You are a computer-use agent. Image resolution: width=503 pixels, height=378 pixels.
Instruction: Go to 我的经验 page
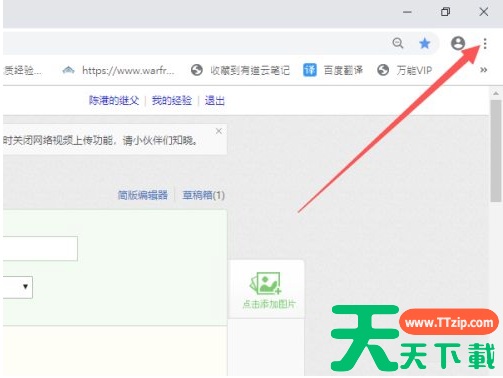point(172,100)
